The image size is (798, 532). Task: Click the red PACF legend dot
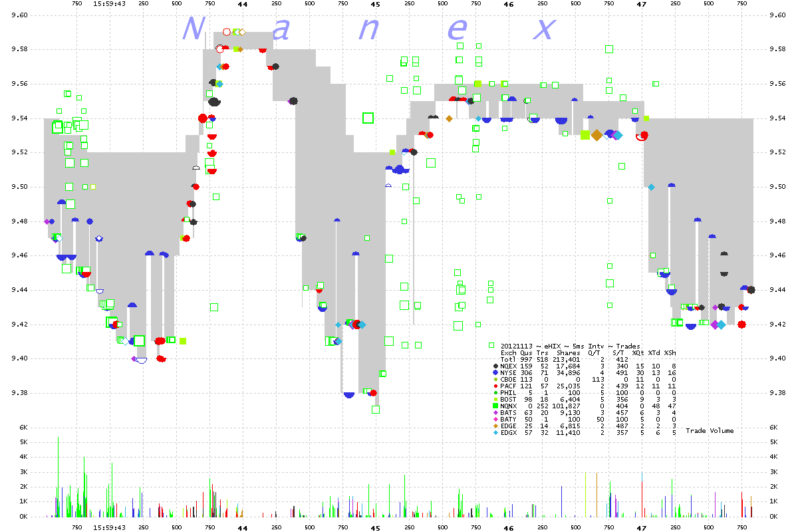tap(496, 386)
